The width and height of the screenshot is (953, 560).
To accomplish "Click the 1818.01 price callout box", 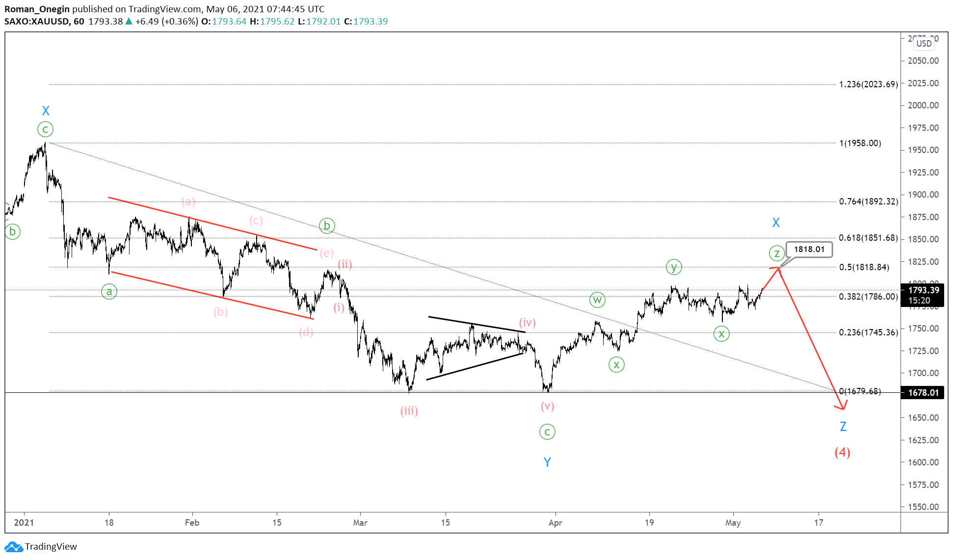I will click(809, 249).
